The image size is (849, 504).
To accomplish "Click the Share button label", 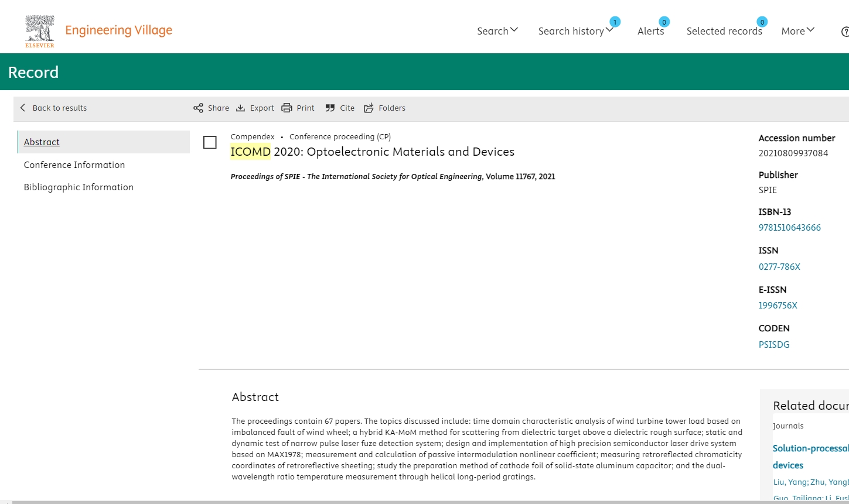I will tap(219, 108).
